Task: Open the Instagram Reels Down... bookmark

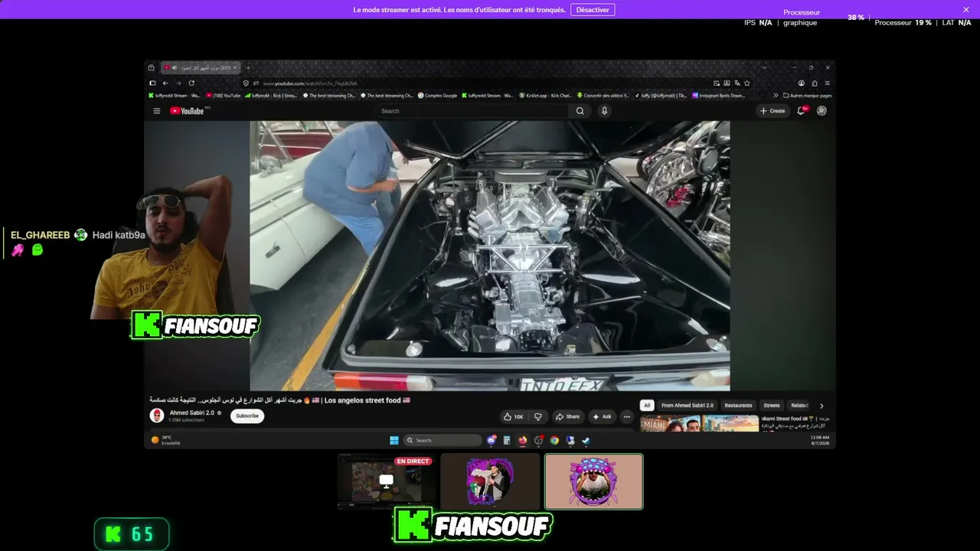Action: tap(718, 96)
